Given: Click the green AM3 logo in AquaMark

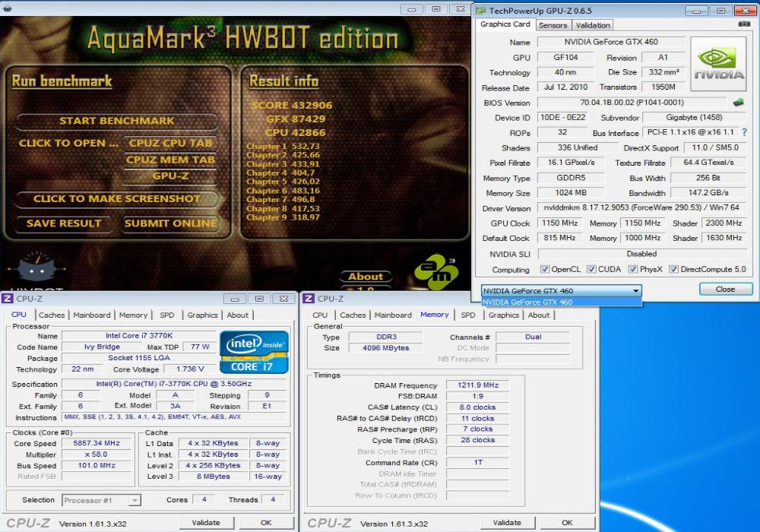Looking at the screenshot, I should (436, 272).
